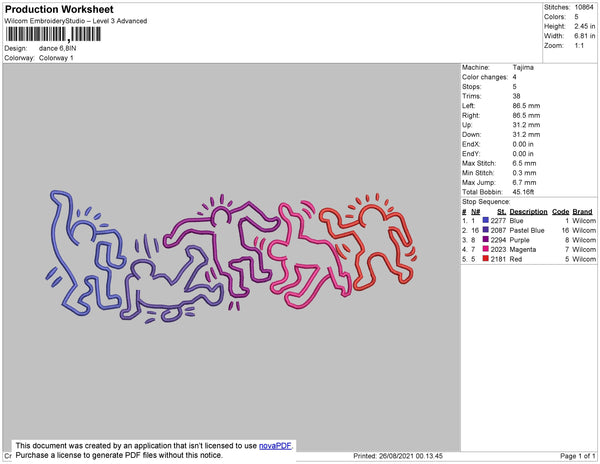Click the Min Stitch value '0.3 mm'
This screenshot has height=464, width=600.
(x=524, y=173)
